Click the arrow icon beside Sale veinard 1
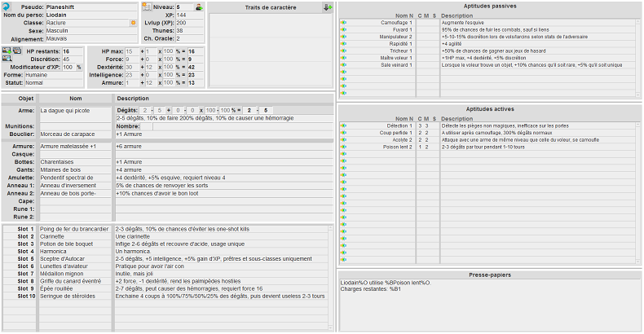This screenshot has height=334, width=644. pos(344,64)
